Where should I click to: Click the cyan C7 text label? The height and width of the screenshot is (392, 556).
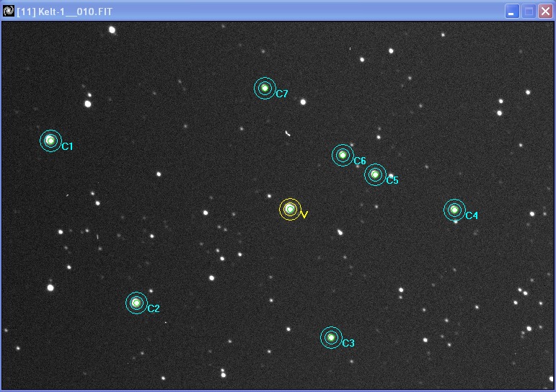(282, 94)
